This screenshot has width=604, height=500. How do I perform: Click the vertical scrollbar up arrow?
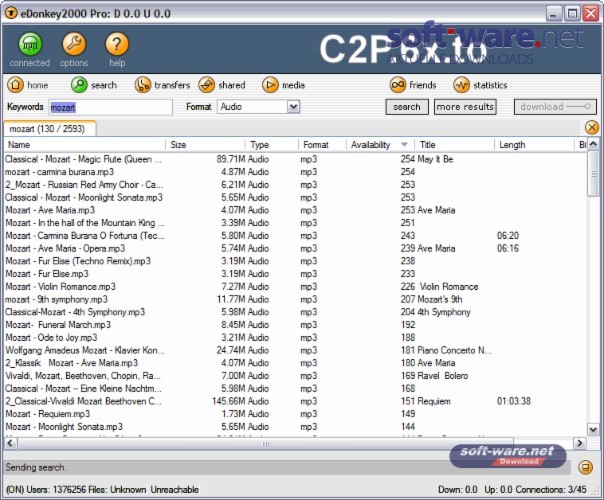pyautogui.click(x=594, y=144)
